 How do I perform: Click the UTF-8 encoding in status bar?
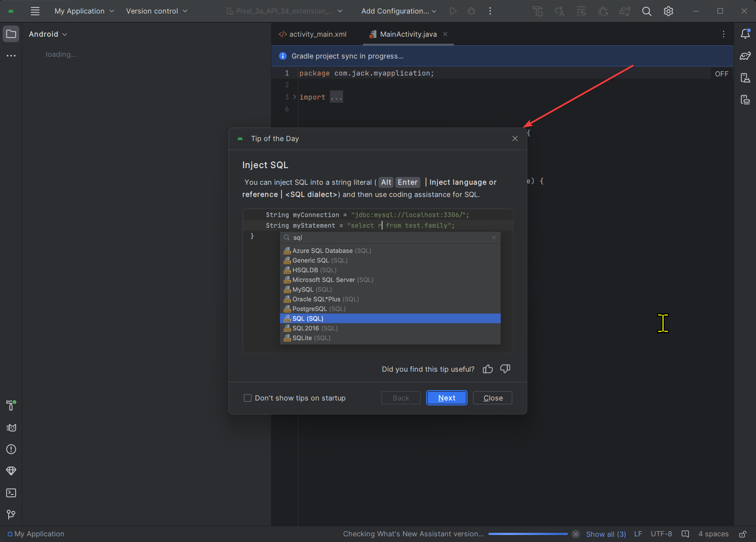[661, 534]
